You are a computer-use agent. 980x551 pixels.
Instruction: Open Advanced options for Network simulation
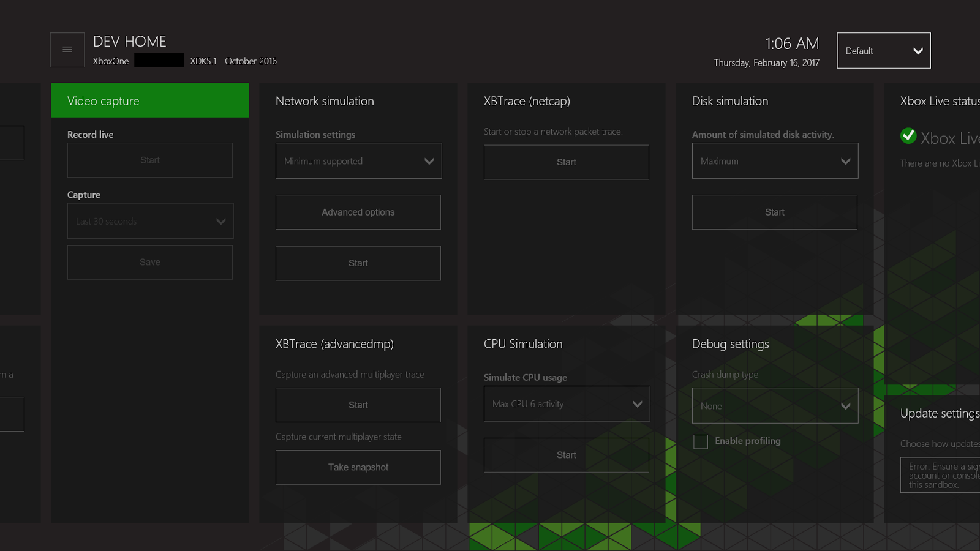(358, 212)
